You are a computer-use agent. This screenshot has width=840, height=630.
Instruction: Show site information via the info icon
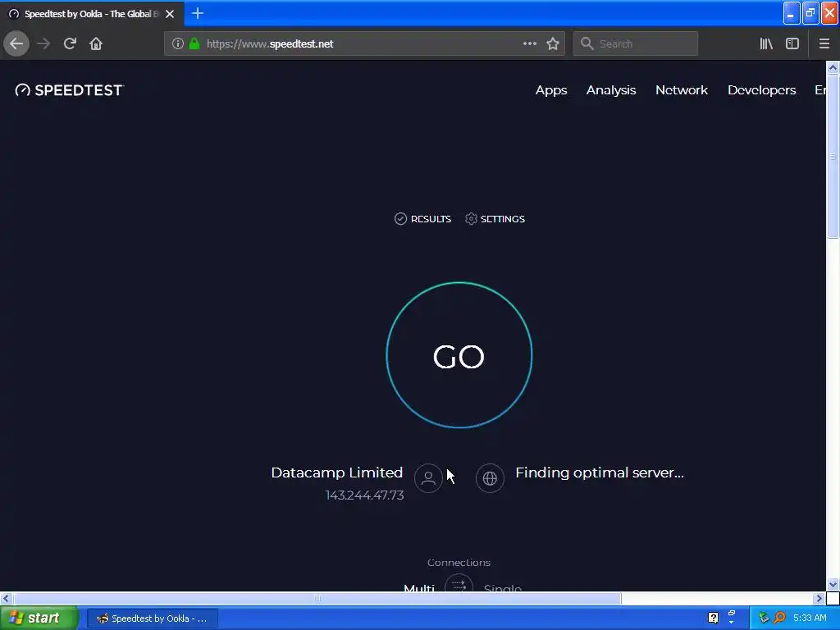(178, 43)
